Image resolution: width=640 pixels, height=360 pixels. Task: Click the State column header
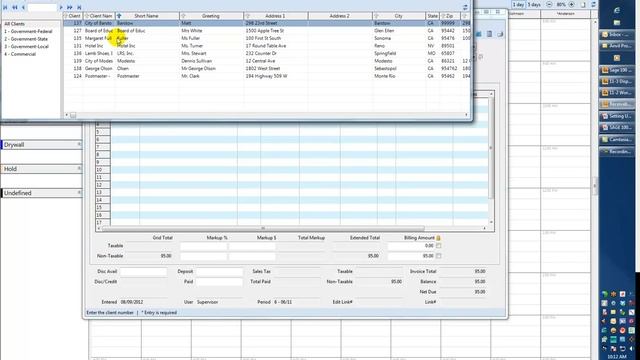click(x=432, y=16)
